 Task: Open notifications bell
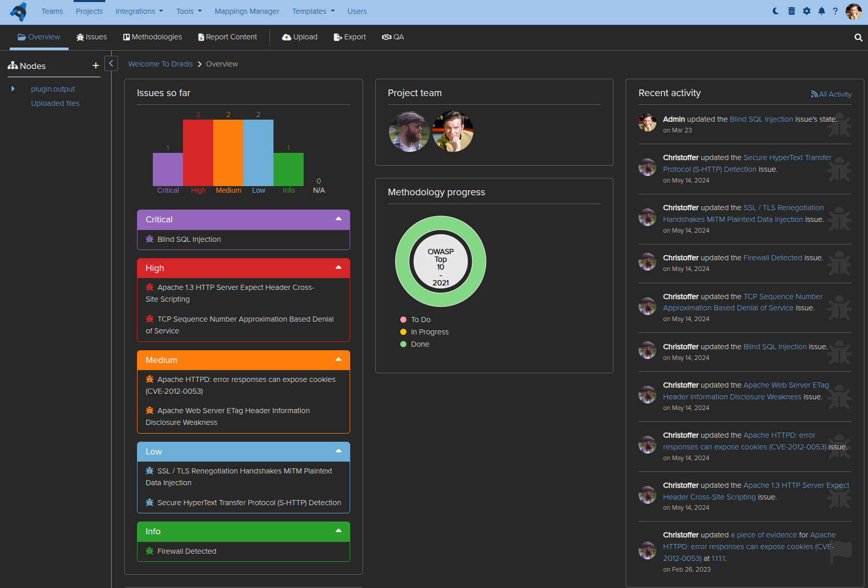point(821,11)
